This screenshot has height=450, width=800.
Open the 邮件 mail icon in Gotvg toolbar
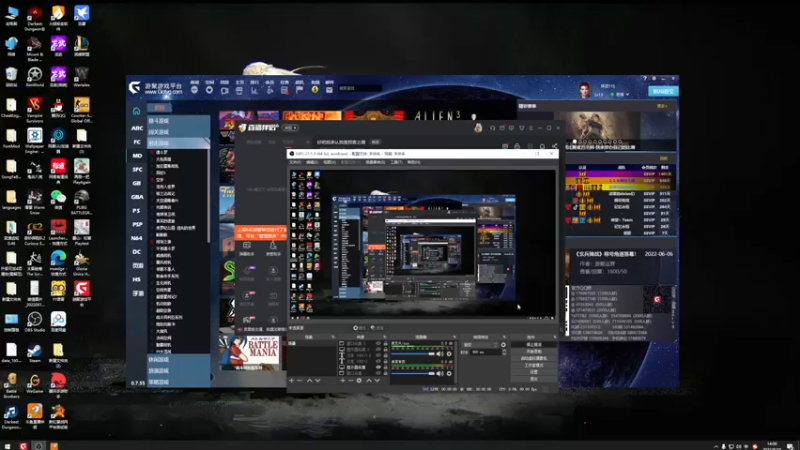[329, 90]
